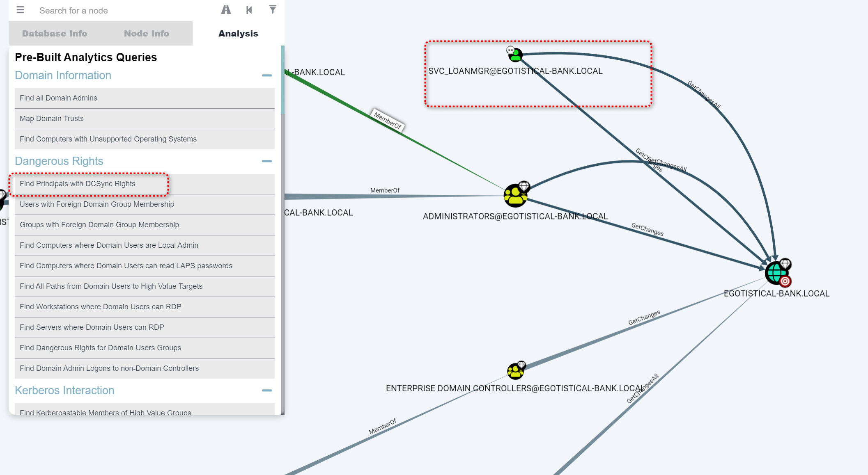
Task: Collapse the Kerberos Interaction section
Action: (x=267, y=391)
